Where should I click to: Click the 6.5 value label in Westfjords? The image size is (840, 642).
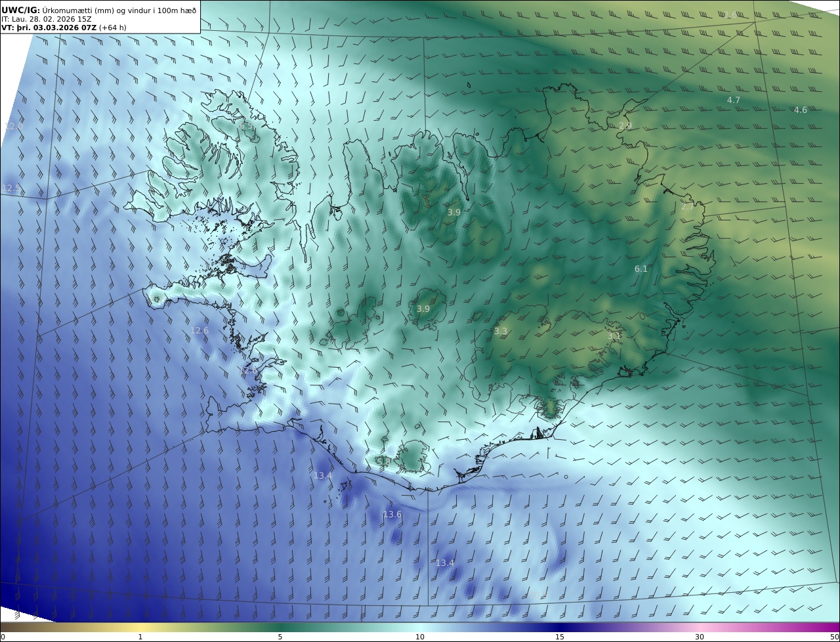(246, 125)
